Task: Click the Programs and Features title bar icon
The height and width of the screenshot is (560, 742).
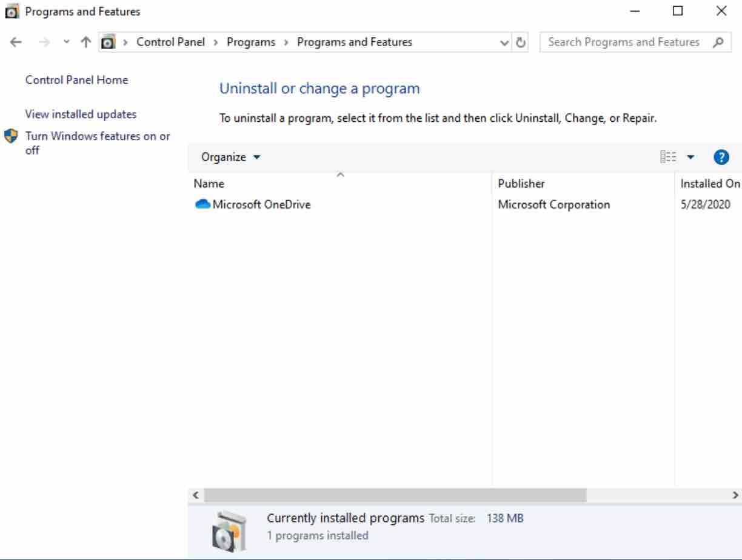Action: click(11, 11)
